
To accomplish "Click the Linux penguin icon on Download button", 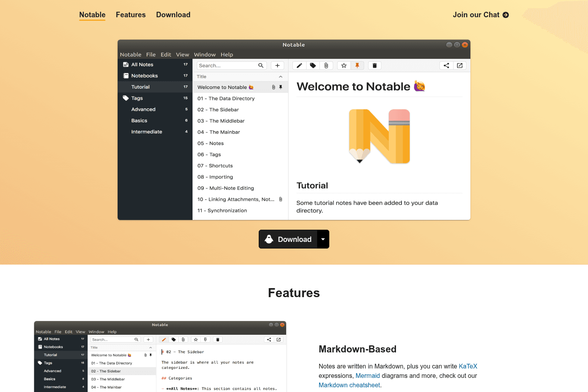I will click(269, 239).
